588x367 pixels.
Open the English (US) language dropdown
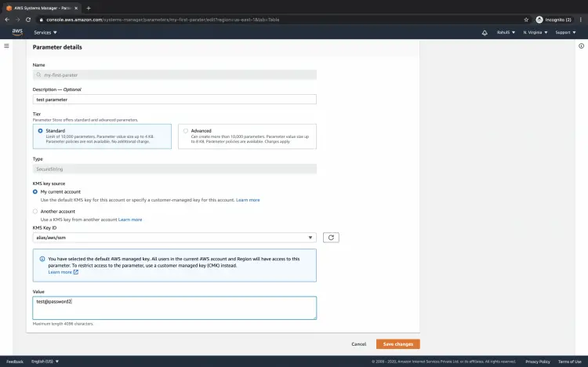45,362
